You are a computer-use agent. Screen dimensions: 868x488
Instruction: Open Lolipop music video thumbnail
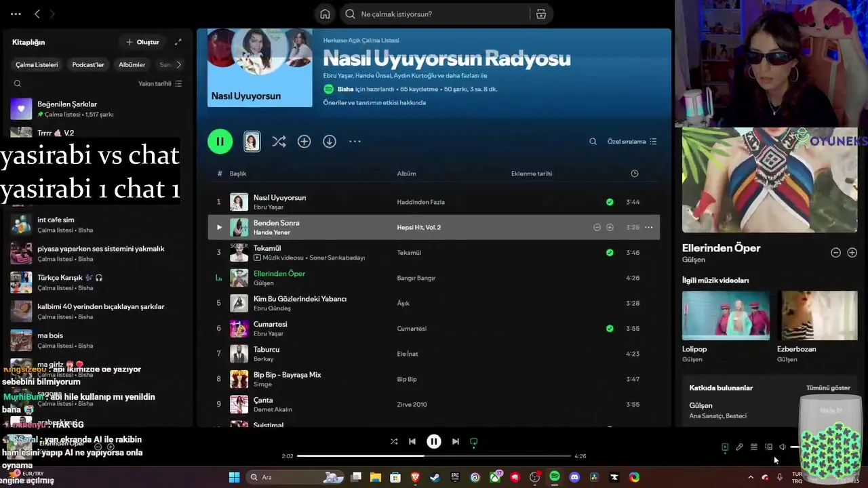(x=726, y=316)
